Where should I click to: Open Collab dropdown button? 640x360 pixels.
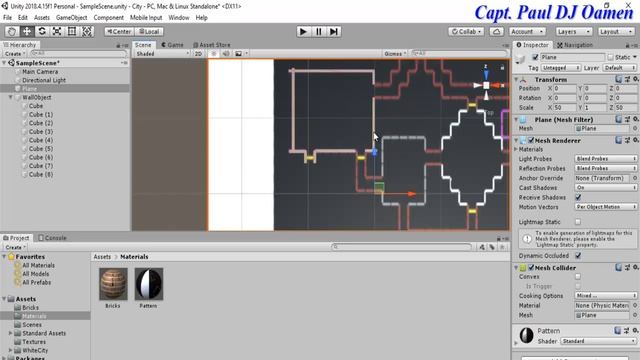pos(467,31)
